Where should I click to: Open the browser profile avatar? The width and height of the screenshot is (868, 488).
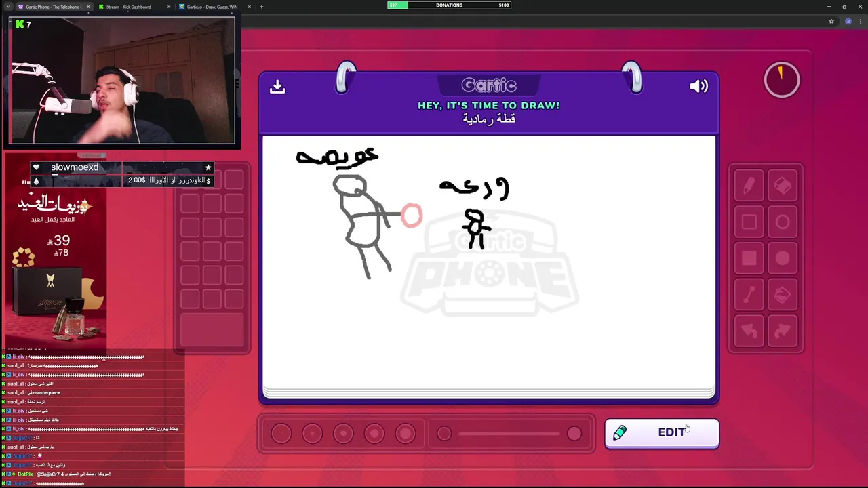(x=848, y=22)
